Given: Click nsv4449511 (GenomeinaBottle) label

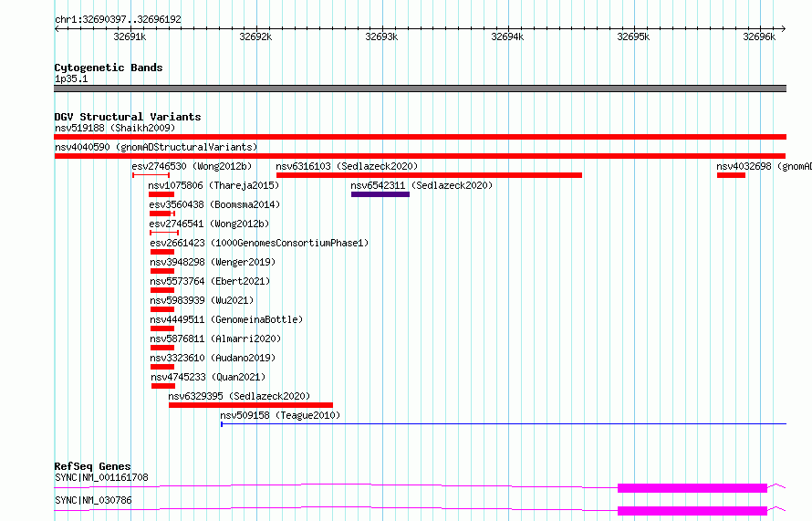Looking at the screenshot, I should click(x=226, y=319).
